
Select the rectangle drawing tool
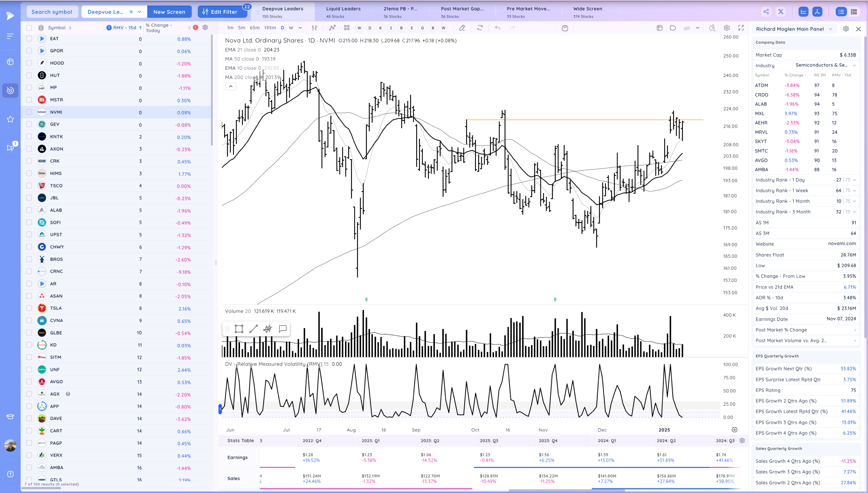coord(239,329)
